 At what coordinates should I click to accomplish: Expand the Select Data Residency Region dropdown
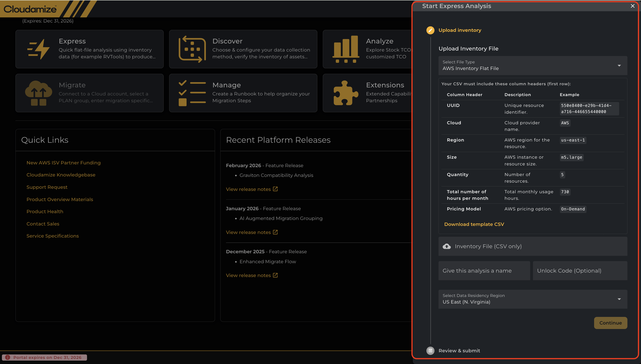click(533, 299)
